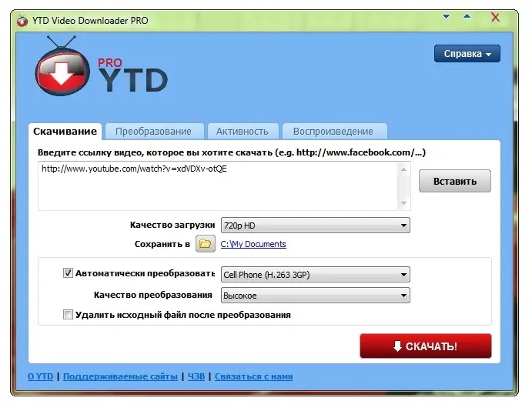Click the Вставить paste button
532x411 pixels.
455,181
